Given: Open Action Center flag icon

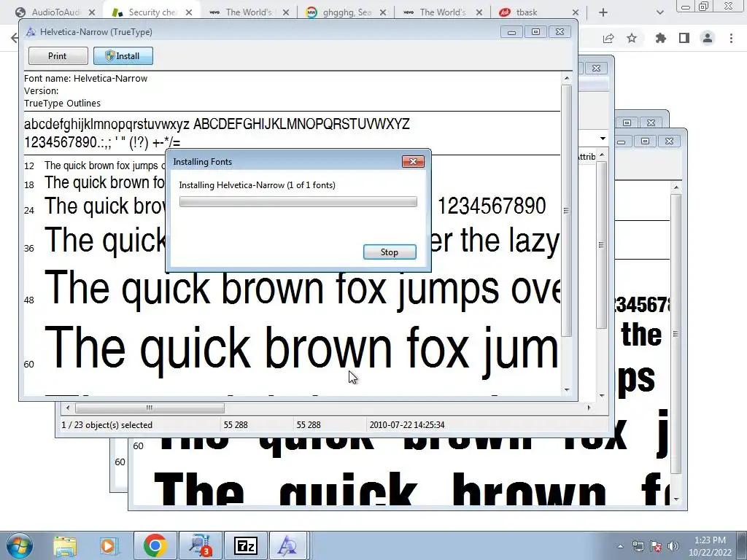Looking at the screenshot, I should click(x=656, y=546).
